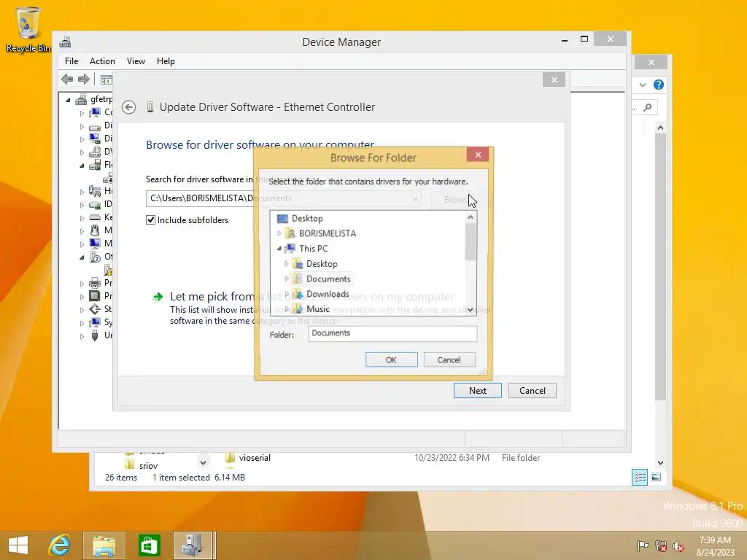Open the Windows Store taskbar icon

point(149,545)
